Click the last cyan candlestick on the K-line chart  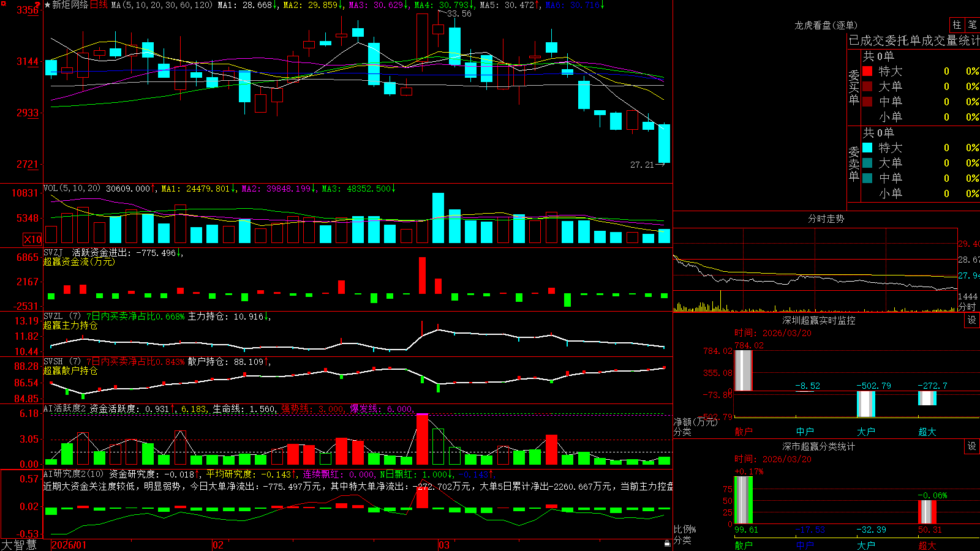click(664, 143)
